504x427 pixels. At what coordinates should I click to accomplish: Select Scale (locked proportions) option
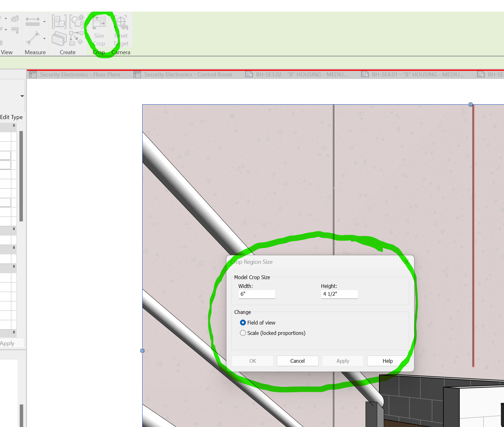243,333
